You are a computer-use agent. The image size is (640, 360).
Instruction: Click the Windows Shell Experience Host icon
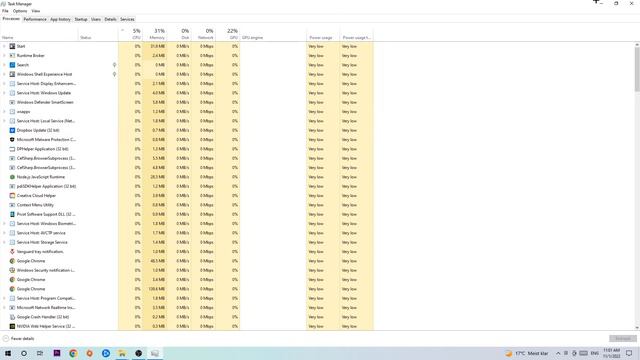coord(12,74)
